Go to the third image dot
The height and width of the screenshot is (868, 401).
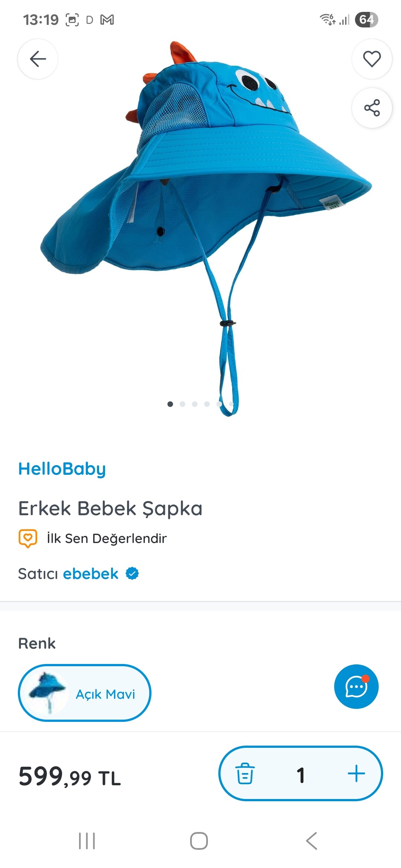pos(195,404)
